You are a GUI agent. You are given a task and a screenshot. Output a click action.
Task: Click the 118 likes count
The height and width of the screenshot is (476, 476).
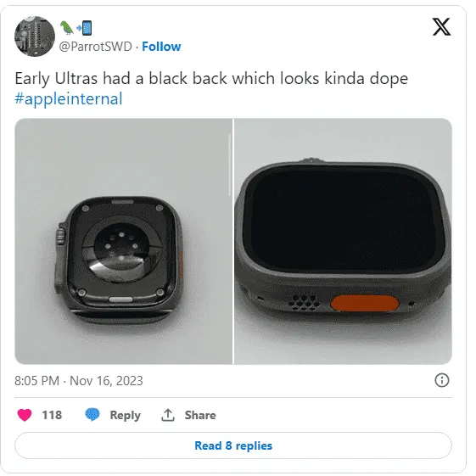click(52, 415)
